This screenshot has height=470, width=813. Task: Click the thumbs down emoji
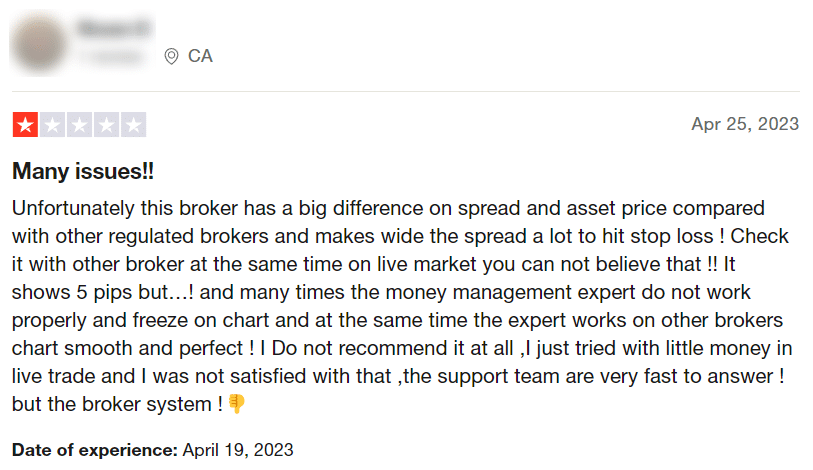click(x=237, y=403)
